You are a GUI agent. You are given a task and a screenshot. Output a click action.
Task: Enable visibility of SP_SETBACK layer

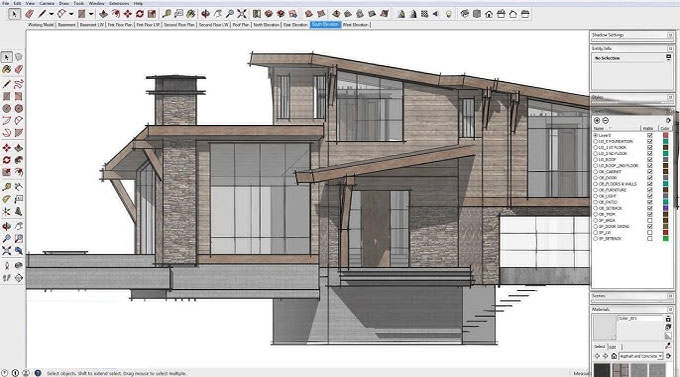coord(650,239)
